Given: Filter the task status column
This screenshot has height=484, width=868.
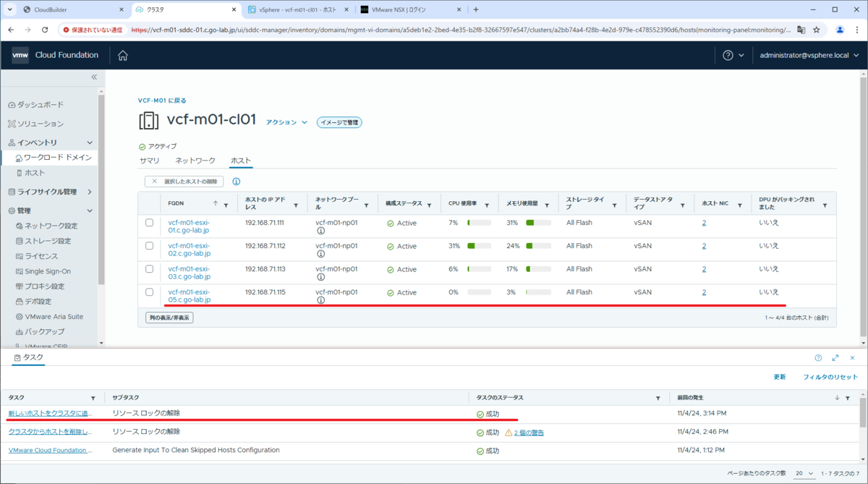Looking at the screenshot, I should pos(658,398).
